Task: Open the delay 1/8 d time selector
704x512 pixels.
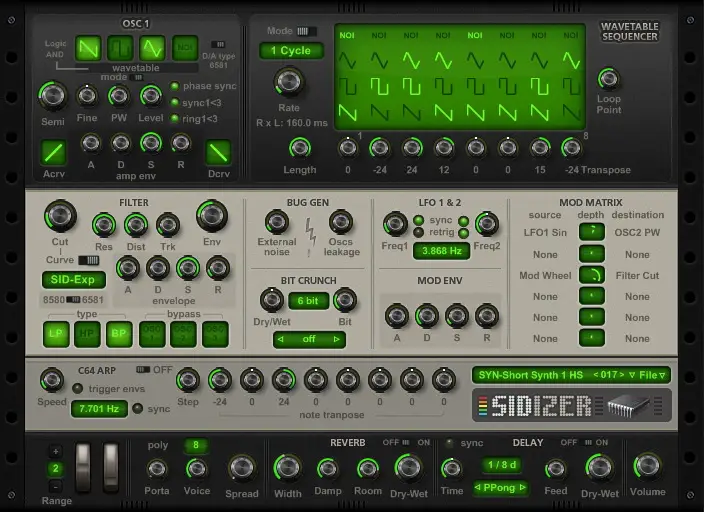Action: 502,465
